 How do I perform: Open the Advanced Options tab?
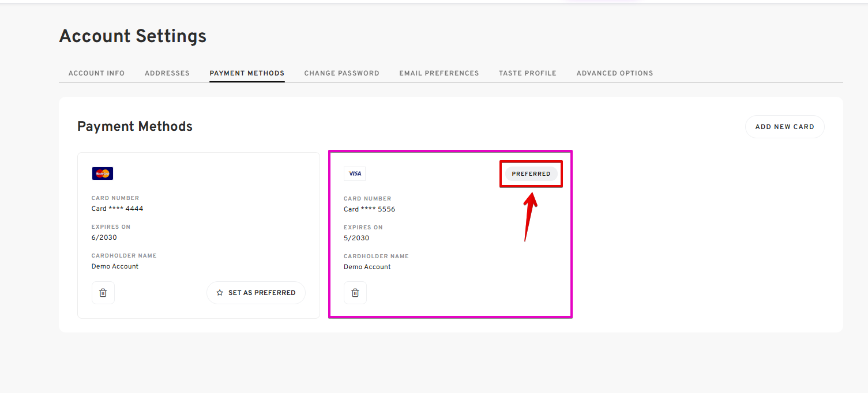(615, 73)
